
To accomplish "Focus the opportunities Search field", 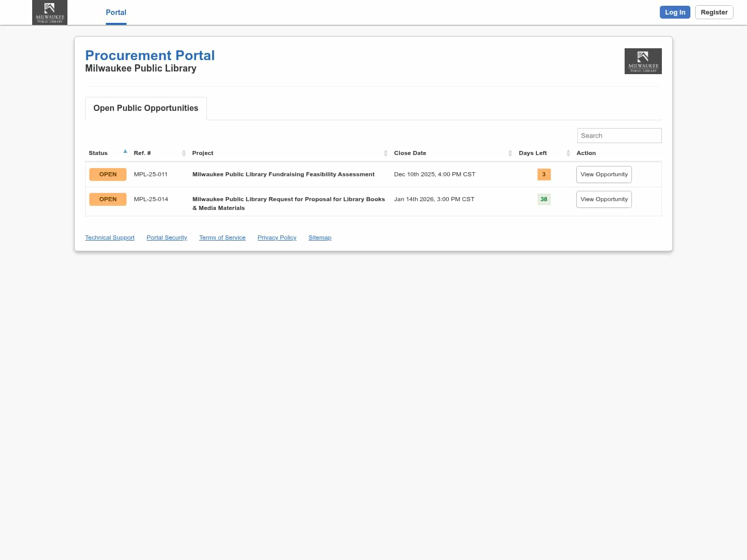I will point(619,136).
